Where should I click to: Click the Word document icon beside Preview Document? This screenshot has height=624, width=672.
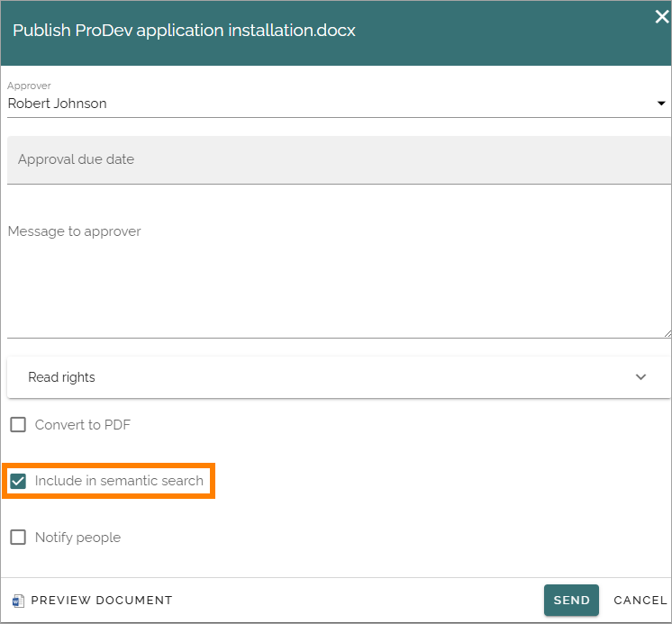tap(18, 601)
